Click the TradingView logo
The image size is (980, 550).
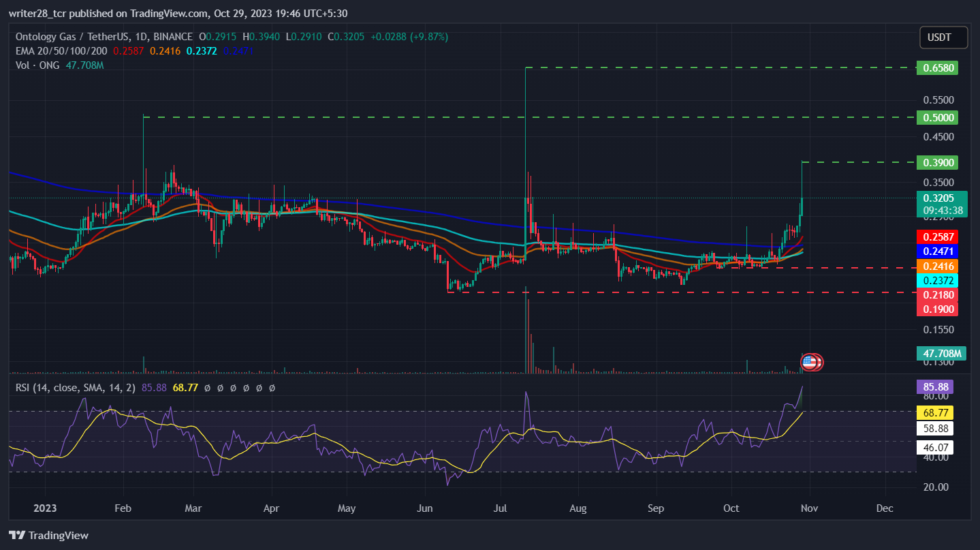click(48, 535)
